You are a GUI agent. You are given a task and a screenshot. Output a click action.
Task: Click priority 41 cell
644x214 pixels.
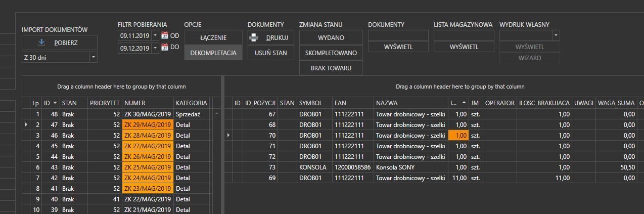click(105, 199)
